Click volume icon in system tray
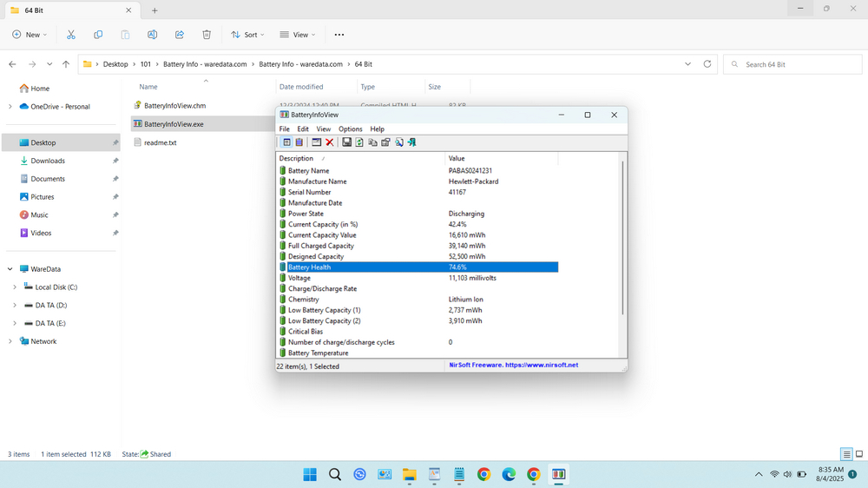 (788, 474)
